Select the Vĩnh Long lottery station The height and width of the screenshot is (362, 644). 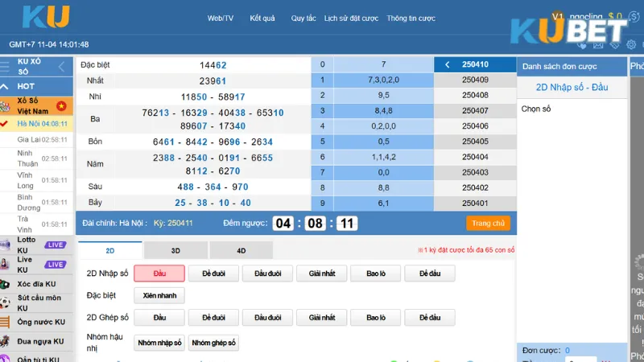click(36, 180)
